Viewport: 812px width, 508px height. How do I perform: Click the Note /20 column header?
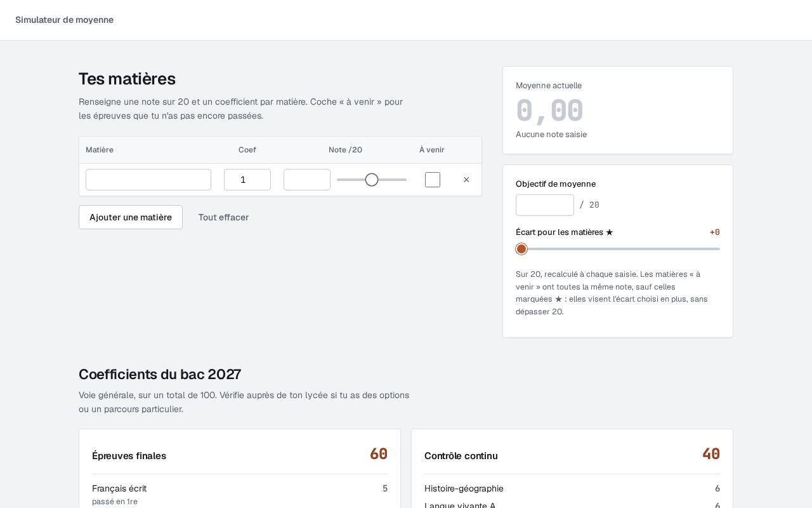(345, 150)
